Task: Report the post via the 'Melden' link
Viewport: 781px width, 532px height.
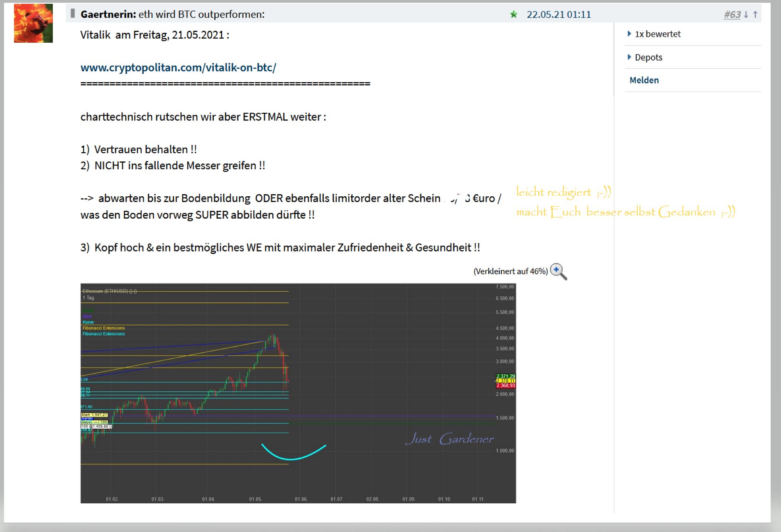Action: pyautogui.click(x=644, y=80)
